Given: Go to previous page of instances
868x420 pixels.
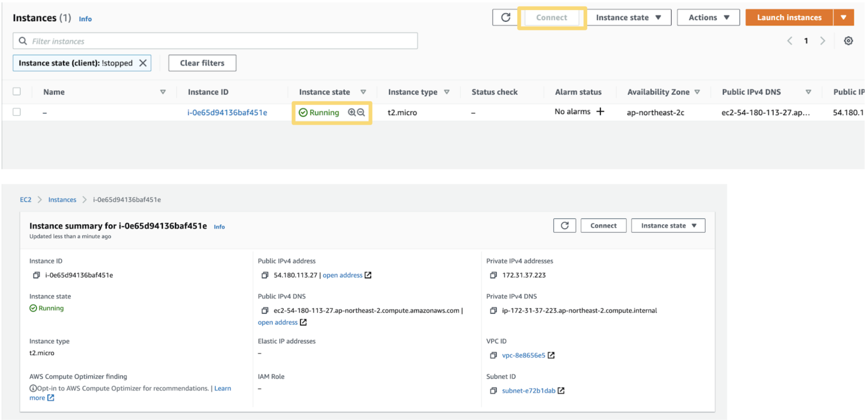Looking at the screenshot, I should coord(789,41).
